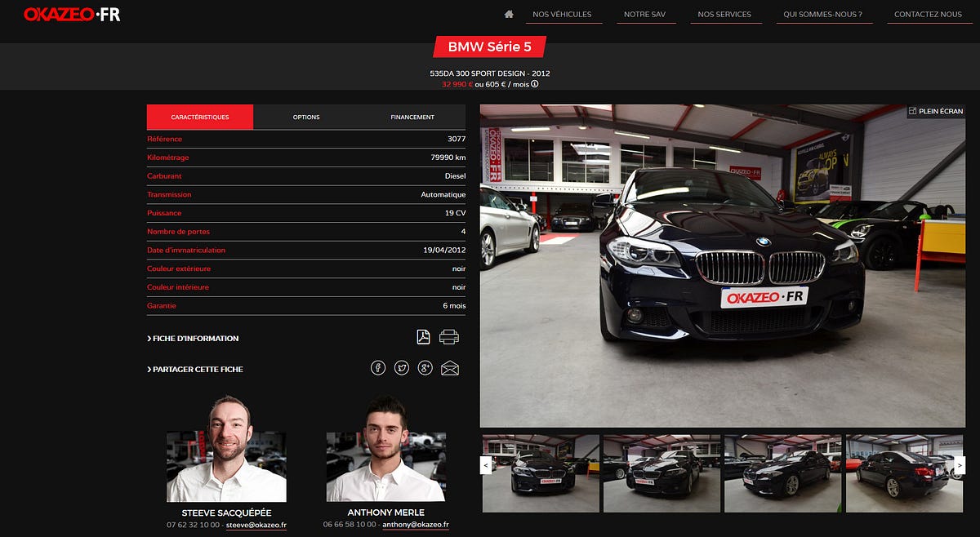Click the 19 CV power value
Viewport: 980px width, 537px height.
tap(456, 213)
